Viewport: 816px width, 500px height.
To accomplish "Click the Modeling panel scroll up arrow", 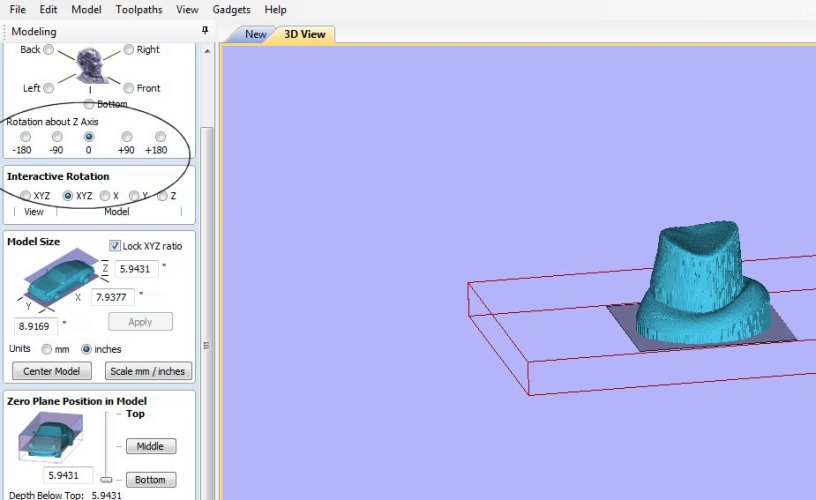I will coord(207,51).
